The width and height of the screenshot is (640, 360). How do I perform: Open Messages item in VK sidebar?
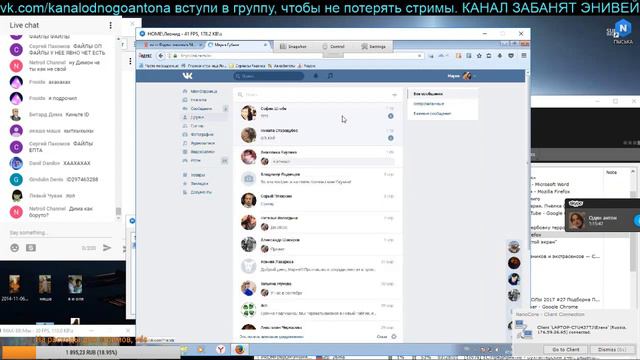[201, 109]
